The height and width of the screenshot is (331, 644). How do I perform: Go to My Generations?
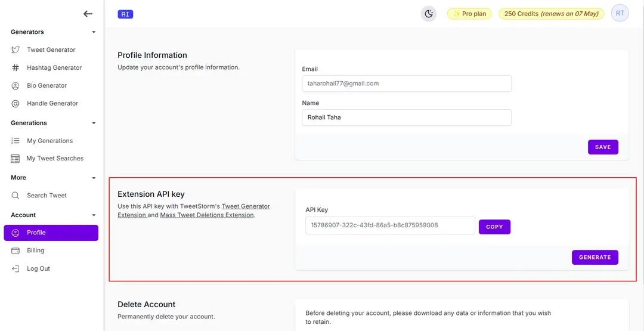click(51, 141)
